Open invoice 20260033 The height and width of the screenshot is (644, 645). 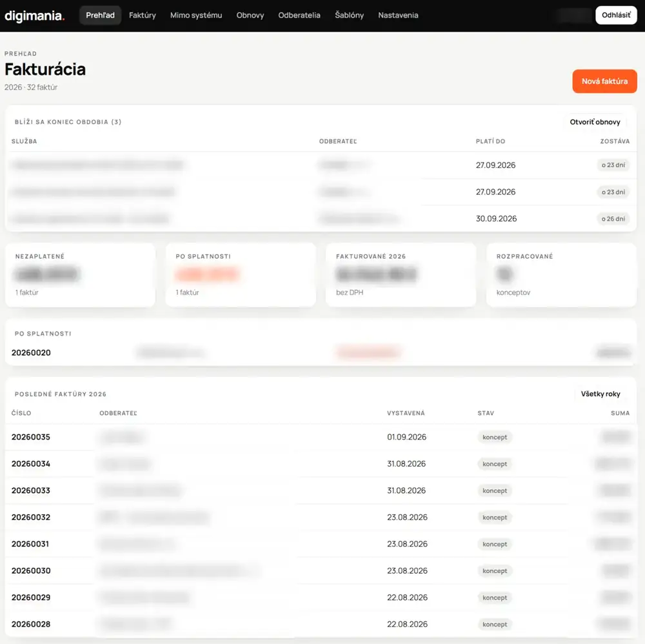(x=31, y=490)
